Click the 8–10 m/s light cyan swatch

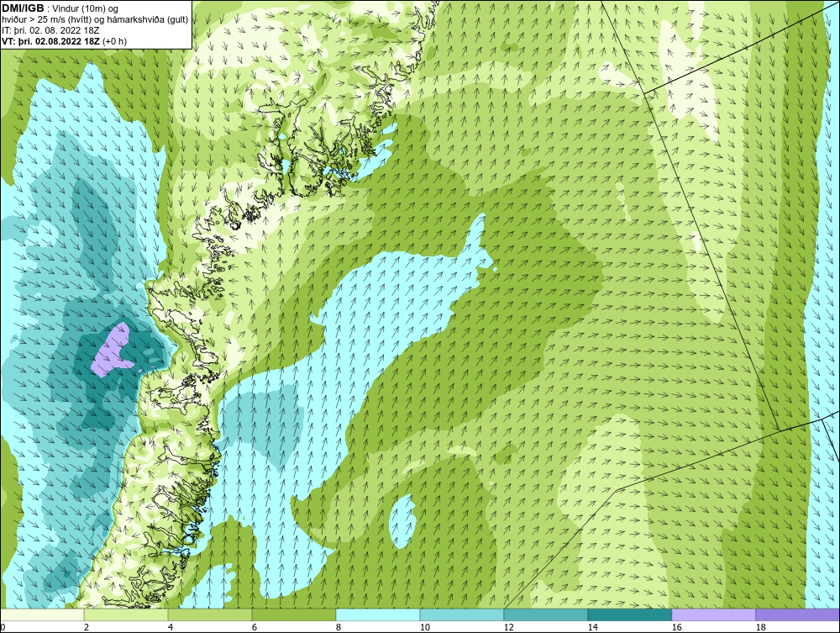point(378,615)
